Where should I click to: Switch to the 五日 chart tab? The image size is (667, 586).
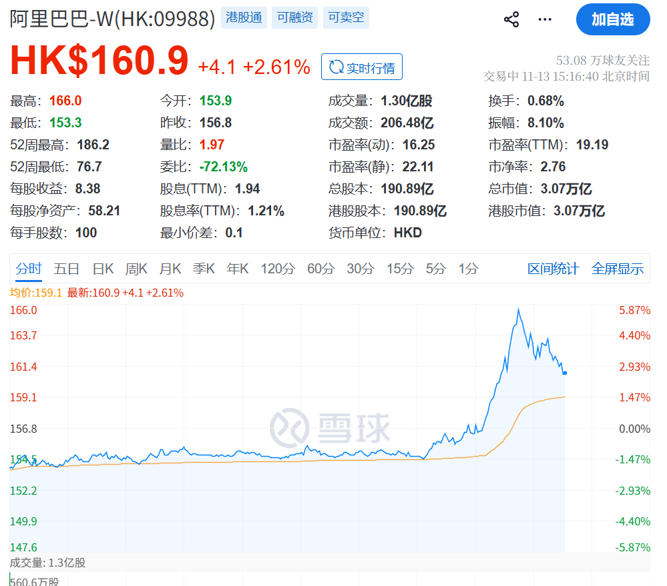pos(67,268)
